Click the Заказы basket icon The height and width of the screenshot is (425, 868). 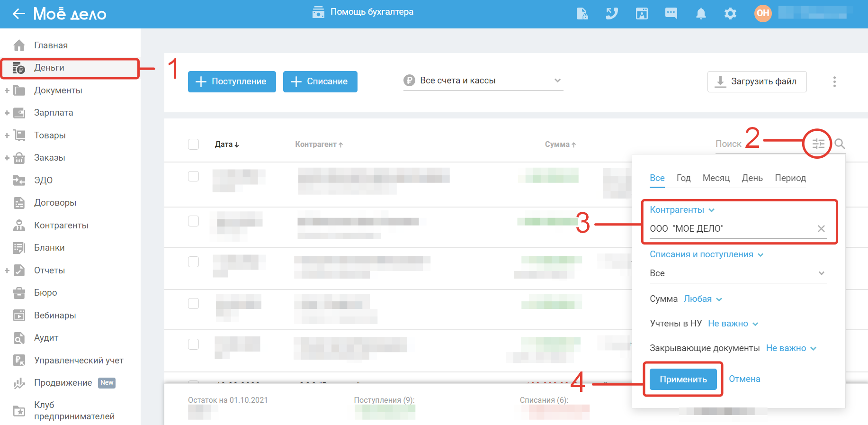19,158
